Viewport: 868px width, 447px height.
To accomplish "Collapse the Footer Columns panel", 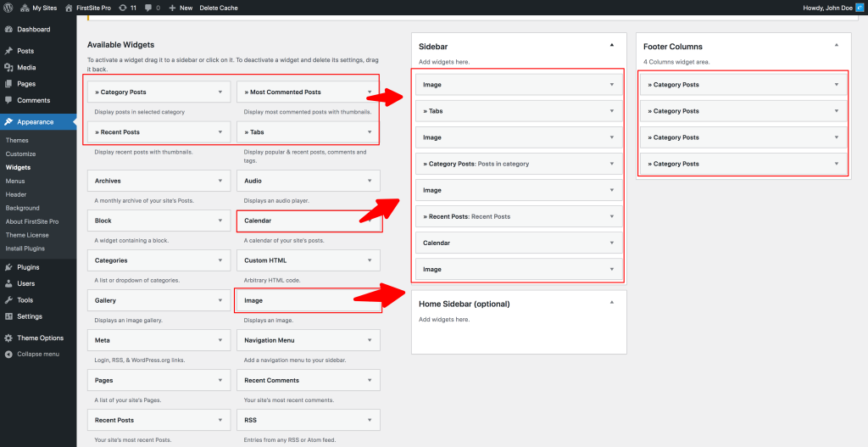I will point(836,44).
